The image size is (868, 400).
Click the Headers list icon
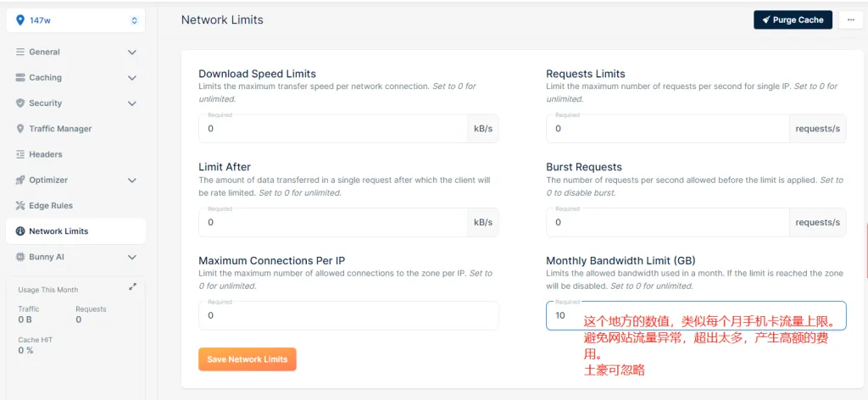(x=21, y=154)
